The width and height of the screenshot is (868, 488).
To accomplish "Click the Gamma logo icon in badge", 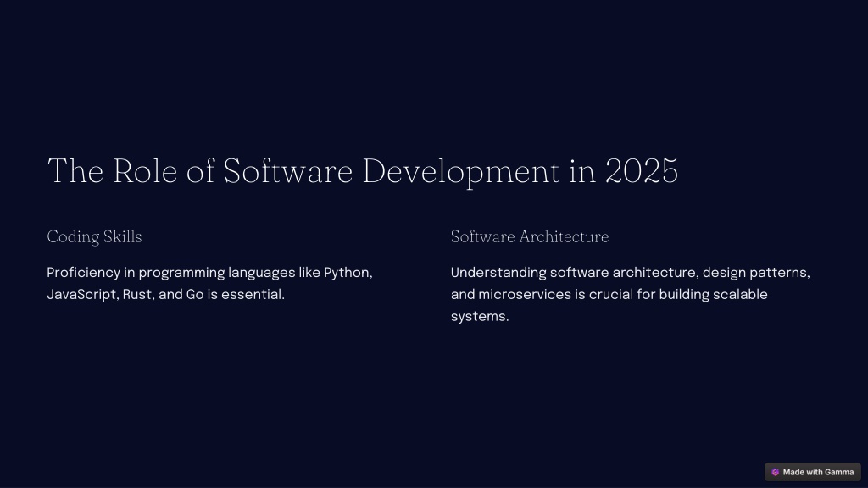I will pyautogui.click(x=775, y=472).
